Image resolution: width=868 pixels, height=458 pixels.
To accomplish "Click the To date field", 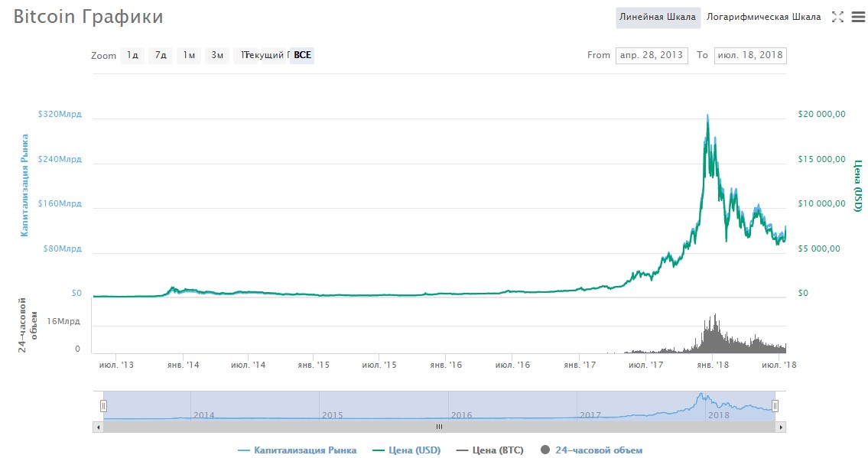I will (749, 55).
